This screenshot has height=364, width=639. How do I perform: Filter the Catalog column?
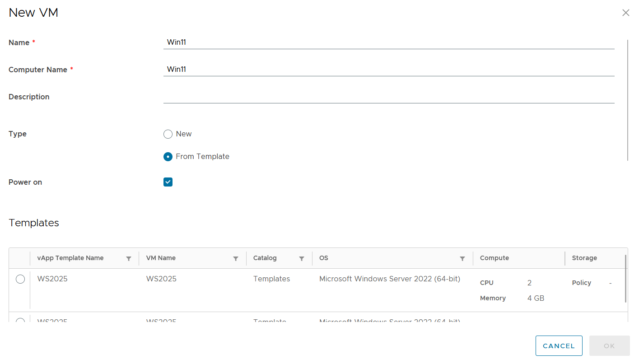301,259
